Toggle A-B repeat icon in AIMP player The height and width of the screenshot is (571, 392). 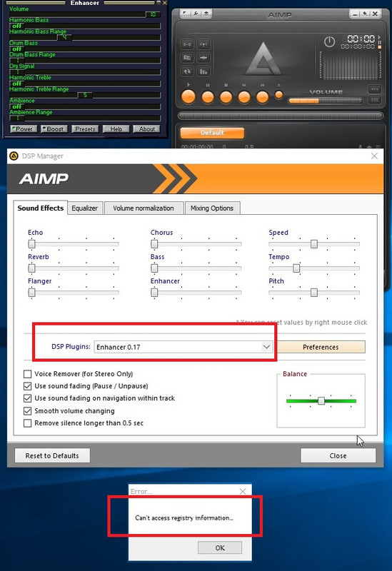(187, 44)
